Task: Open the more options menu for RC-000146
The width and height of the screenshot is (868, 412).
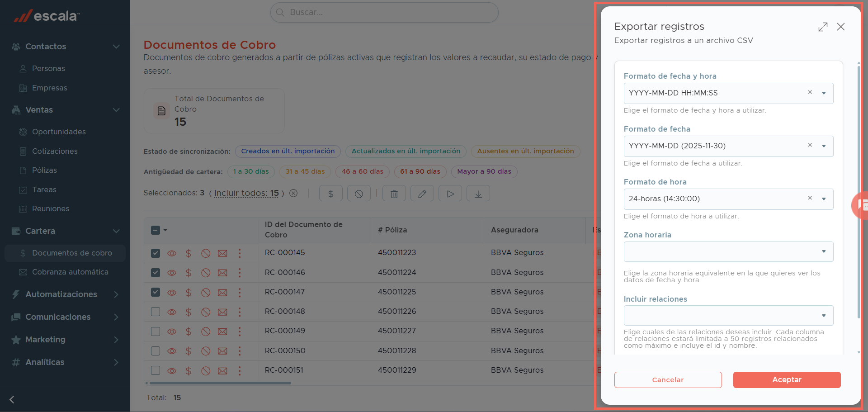Action: (240, 273)
